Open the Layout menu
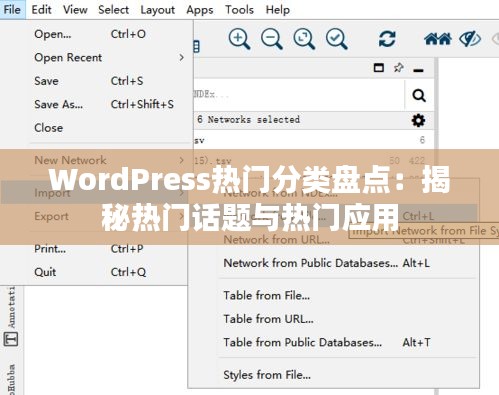 157,10
